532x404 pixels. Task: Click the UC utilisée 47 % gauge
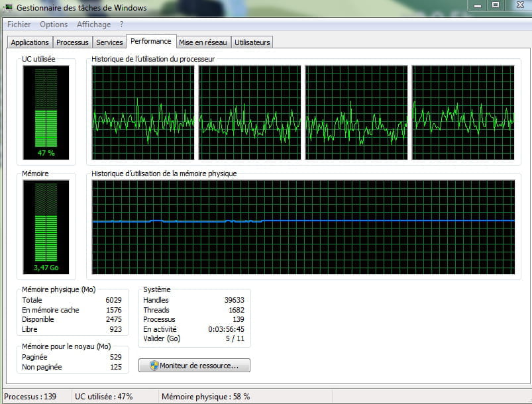point(46,113)
